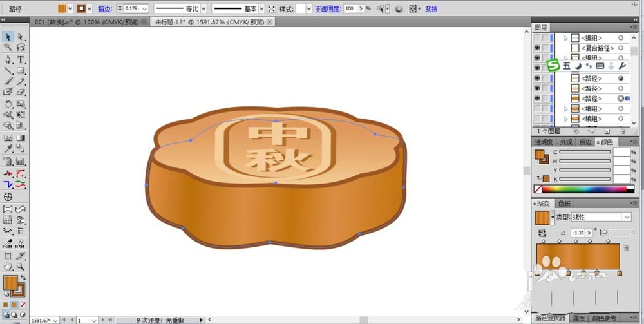This screenshot has height=324, width=644.
Task: Open the 等比 variable width profile dropdown
Action: [x=204, y=8]
